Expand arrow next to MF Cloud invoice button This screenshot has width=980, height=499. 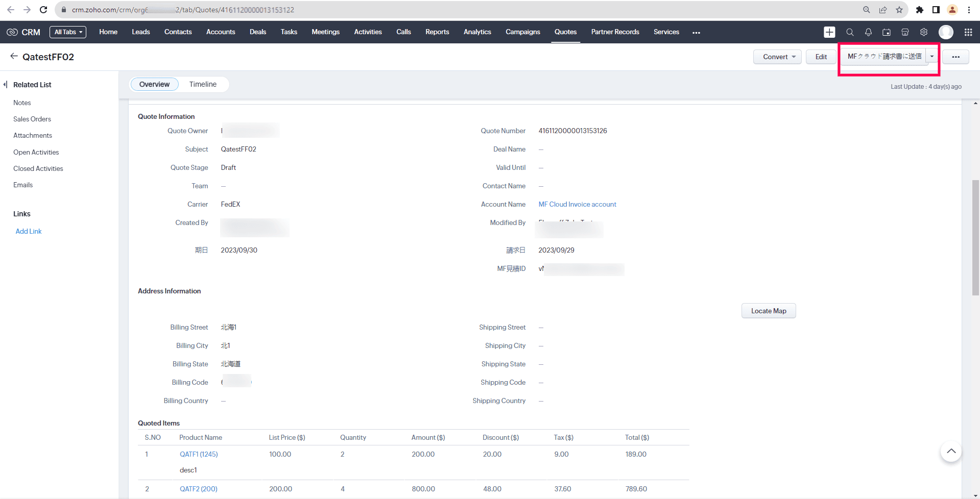(932, 57)
